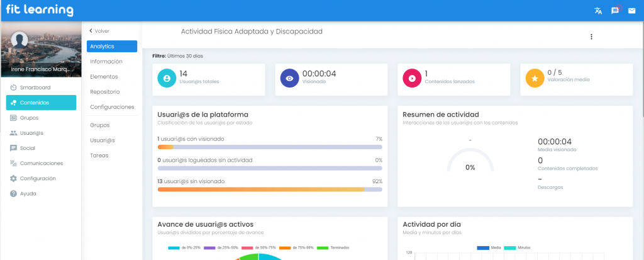
Task: Click the Volver back link
Action: coord(99,30)
